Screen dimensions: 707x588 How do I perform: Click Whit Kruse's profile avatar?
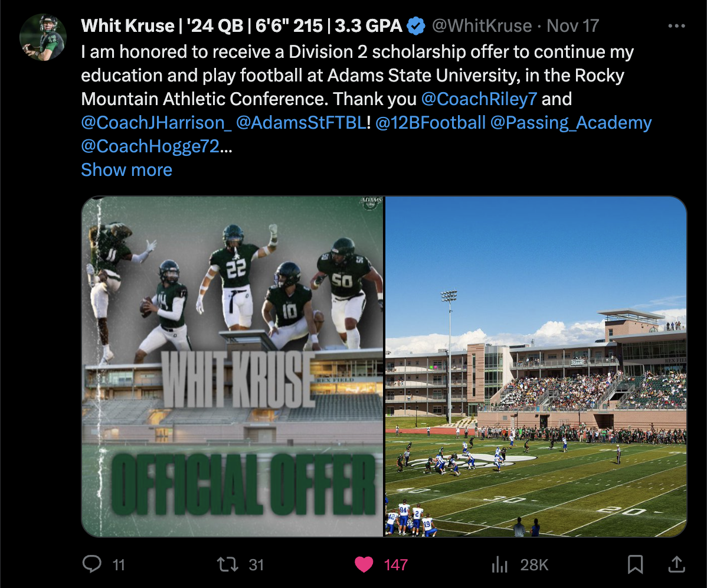[x=43, y=37]
